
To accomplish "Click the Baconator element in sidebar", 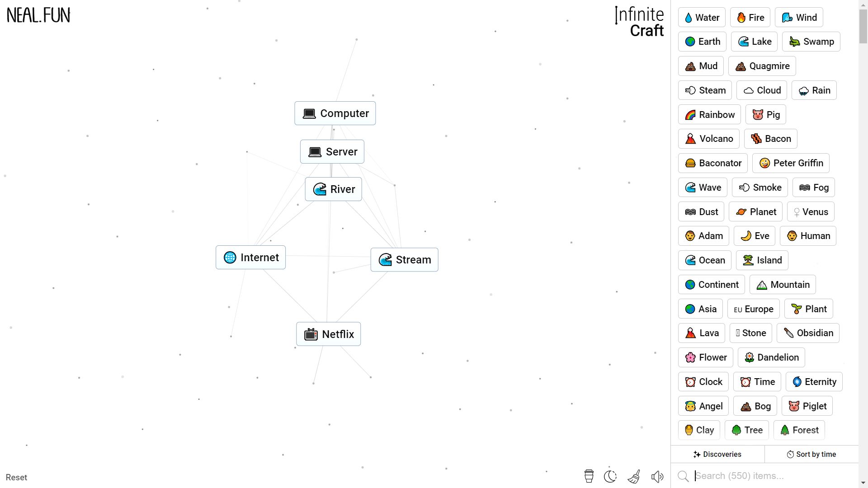I will tap(713, 163).
